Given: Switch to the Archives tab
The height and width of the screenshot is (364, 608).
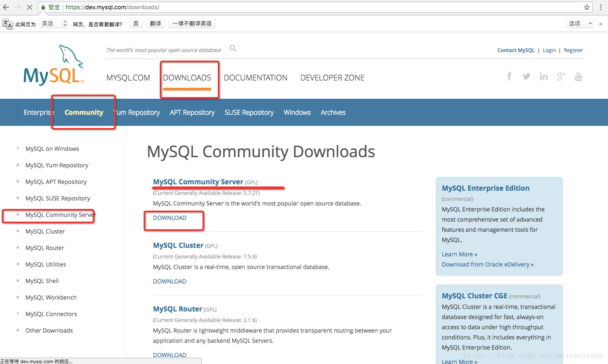Looking at the screenshot, I should pyautogui.click(x=333, y=112).
